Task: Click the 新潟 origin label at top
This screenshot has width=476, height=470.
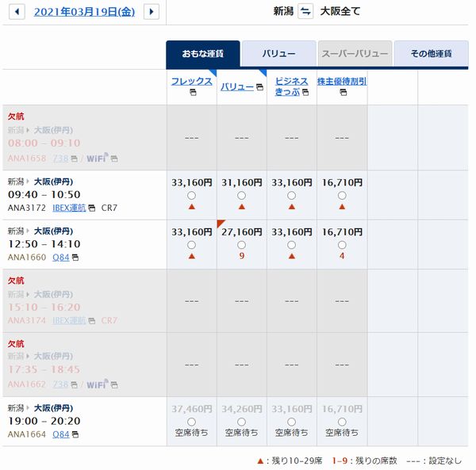Action: 283,12
